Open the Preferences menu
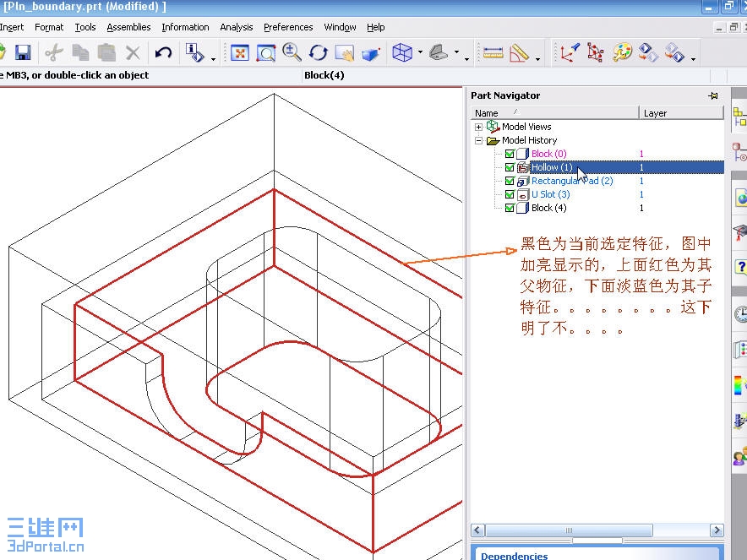Image resolution: width=747 pixels, height=560 pixels. 288,27
